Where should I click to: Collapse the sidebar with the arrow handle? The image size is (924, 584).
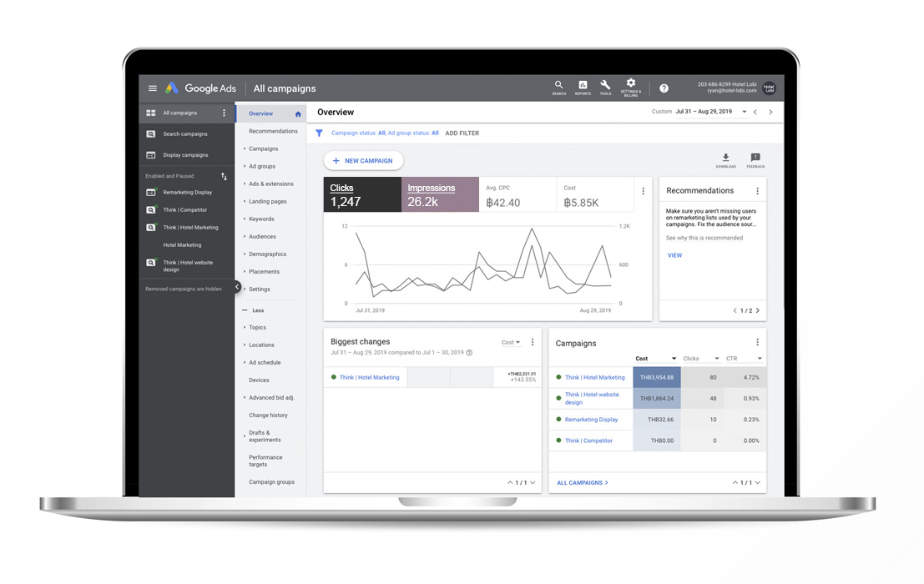click(x=237, y=287)
